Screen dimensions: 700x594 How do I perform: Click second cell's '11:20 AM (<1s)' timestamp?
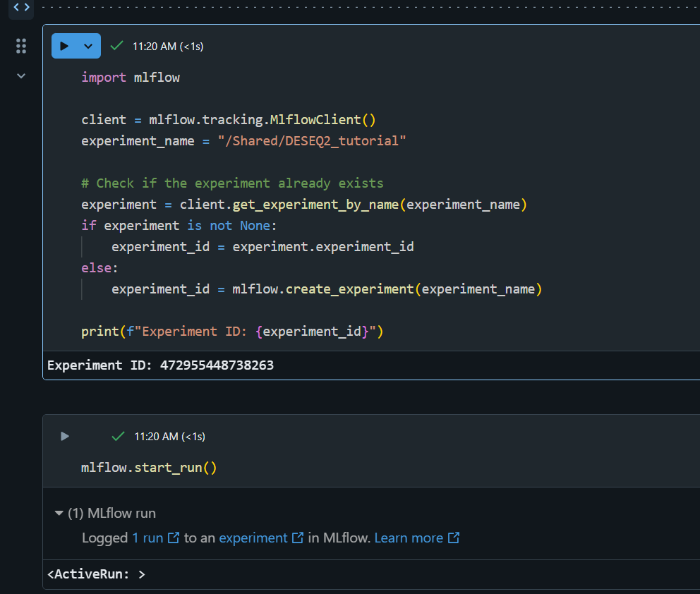coord(169,437)
